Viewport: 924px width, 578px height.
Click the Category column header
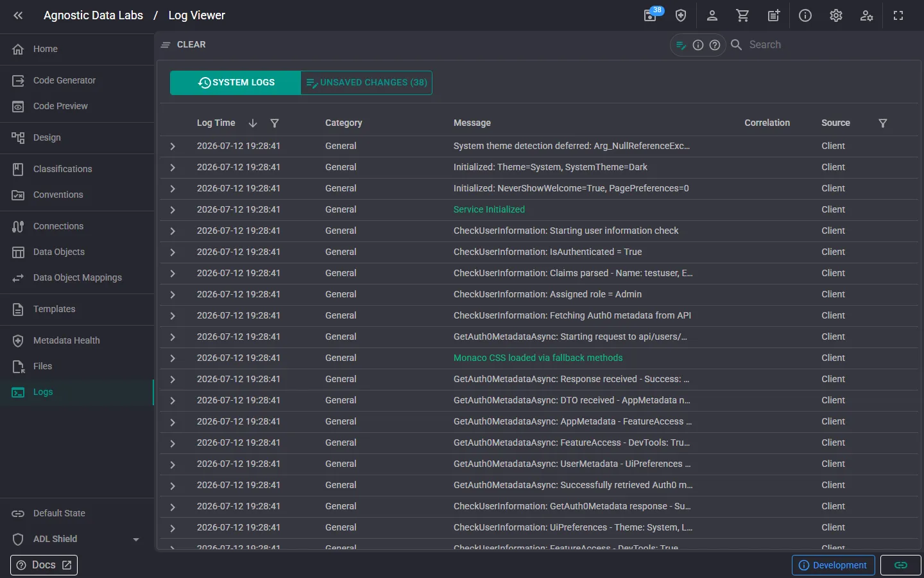343,123
